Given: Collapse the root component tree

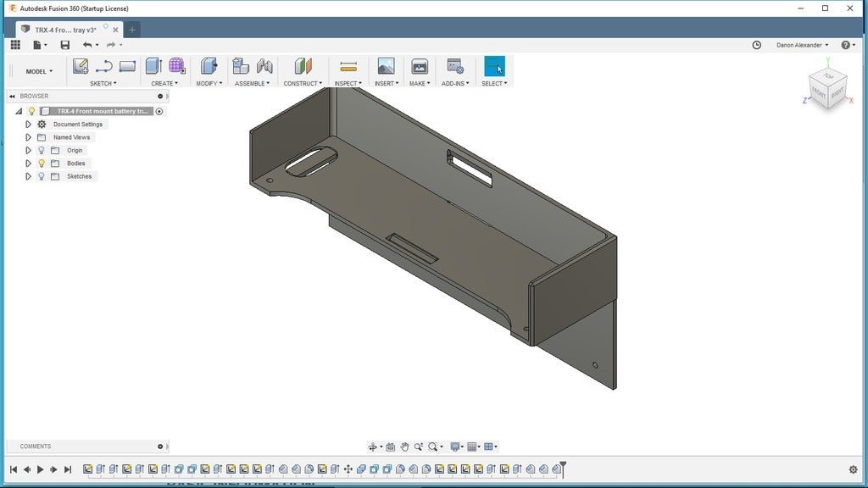Looking at the screenshot, I should (x=19, y=111).
